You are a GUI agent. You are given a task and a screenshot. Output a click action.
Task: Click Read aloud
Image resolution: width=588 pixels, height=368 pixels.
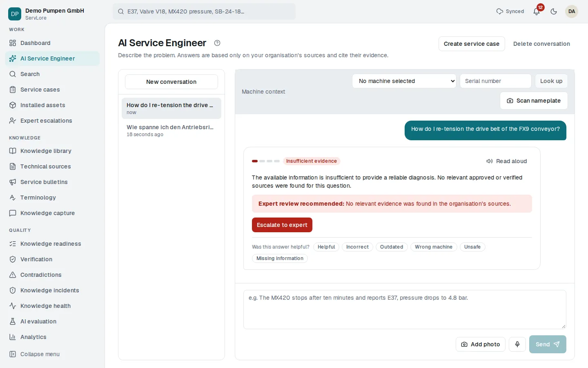507,161
